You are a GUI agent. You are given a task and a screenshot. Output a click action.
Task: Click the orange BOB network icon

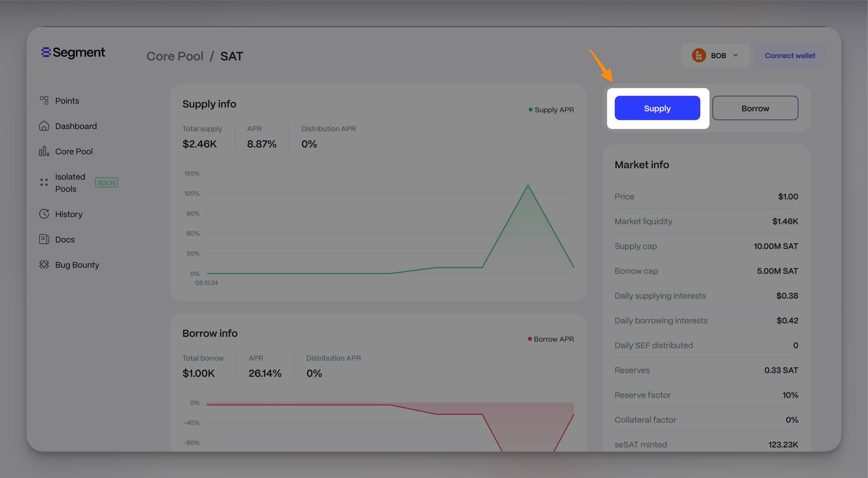(x=699, y=56)
